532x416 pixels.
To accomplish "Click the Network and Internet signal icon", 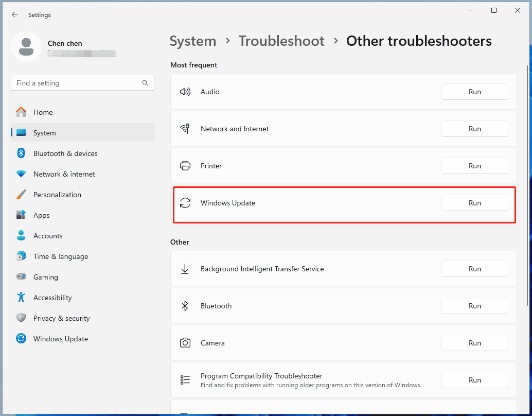I will [185, 128].
